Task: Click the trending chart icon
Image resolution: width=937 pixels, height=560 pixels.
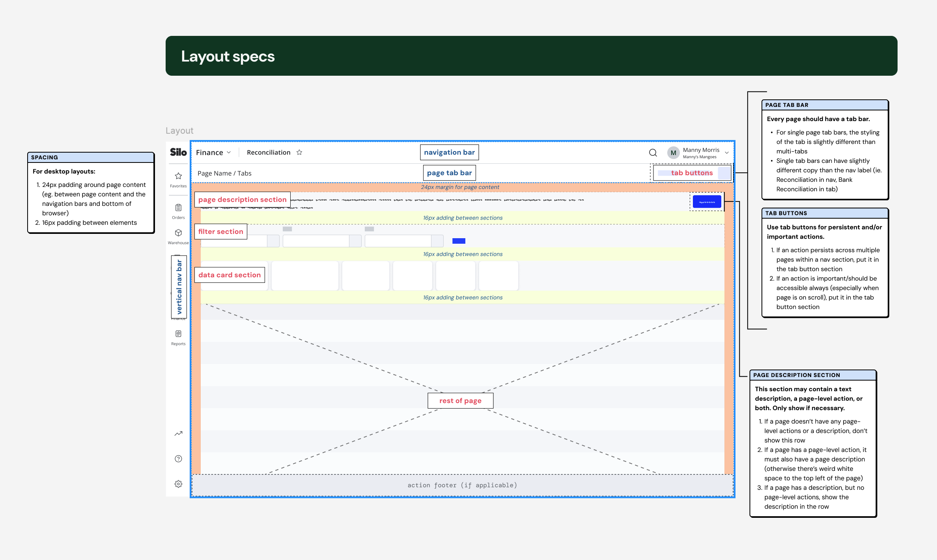Action: tap(178, 433)
